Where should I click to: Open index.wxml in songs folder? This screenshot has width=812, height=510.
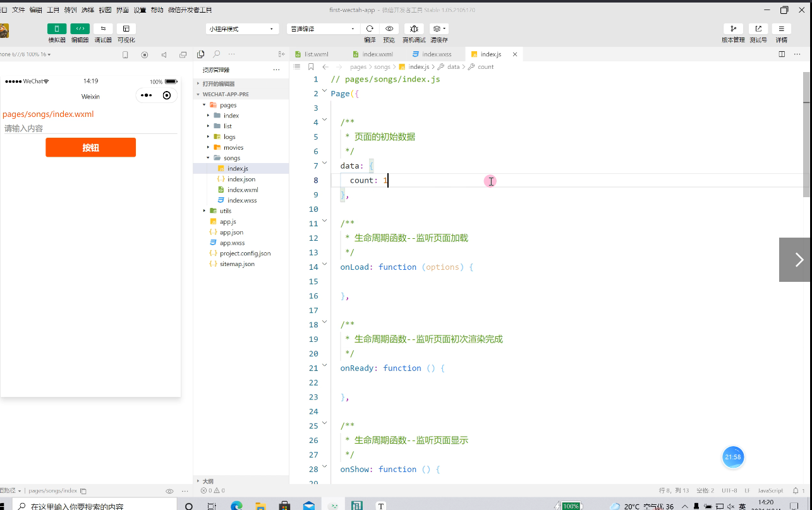tap(242, 190)
